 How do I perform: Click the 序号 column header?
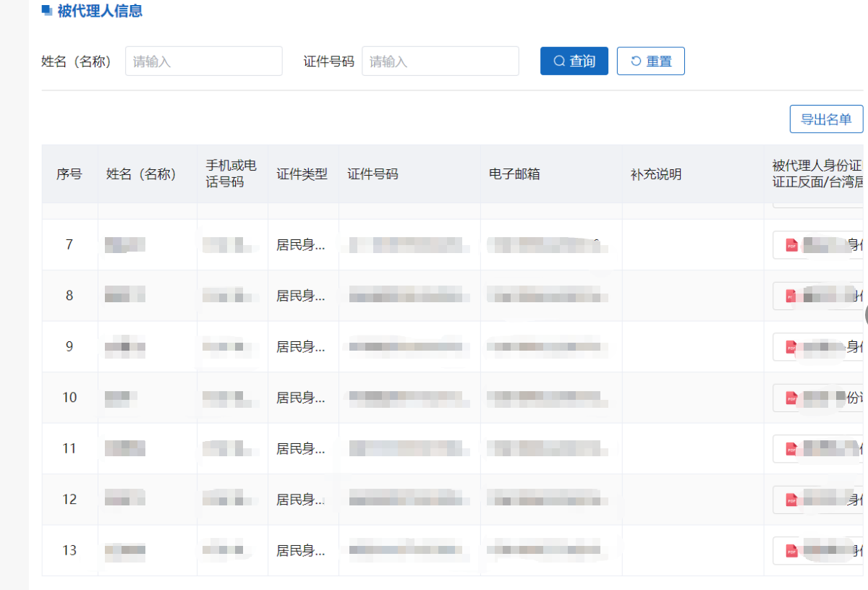pos(69,174)
